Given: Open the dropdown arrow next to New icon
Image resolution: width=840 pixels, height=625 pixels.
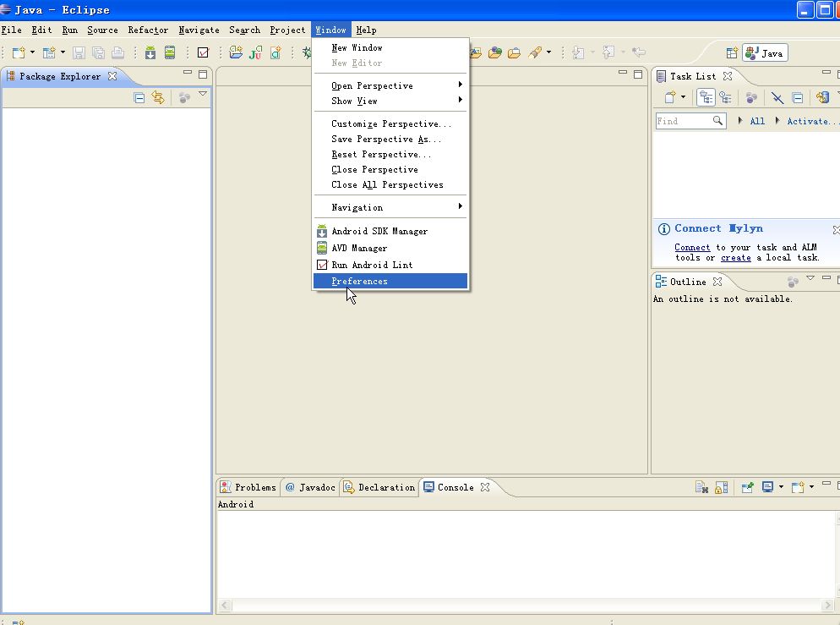Looking at the screenshot, I should pos(32,52).
